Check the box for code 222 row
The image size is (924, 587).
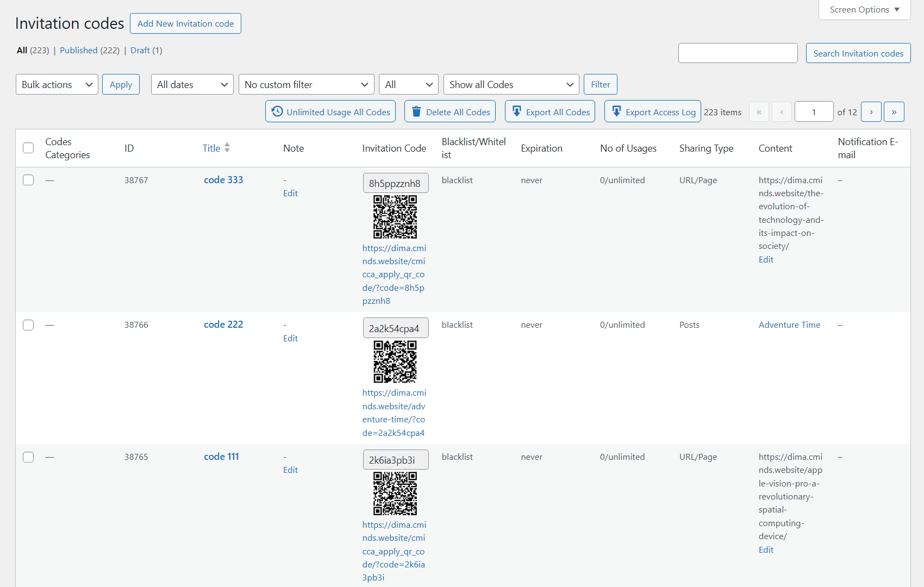click(x=28, y=325)
